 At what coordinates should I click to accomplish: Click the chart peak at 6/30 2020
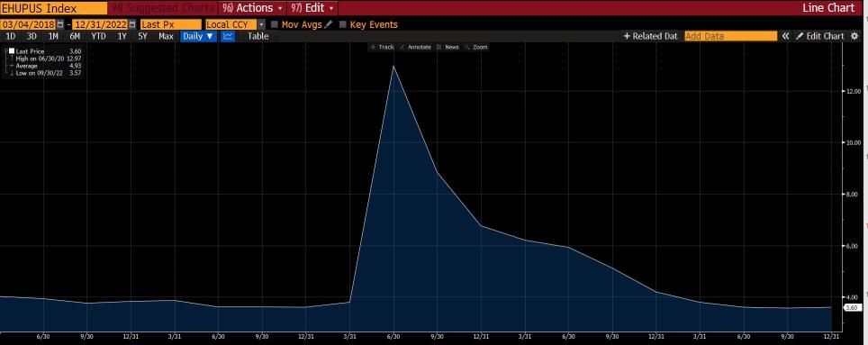(x=393, y=66)
